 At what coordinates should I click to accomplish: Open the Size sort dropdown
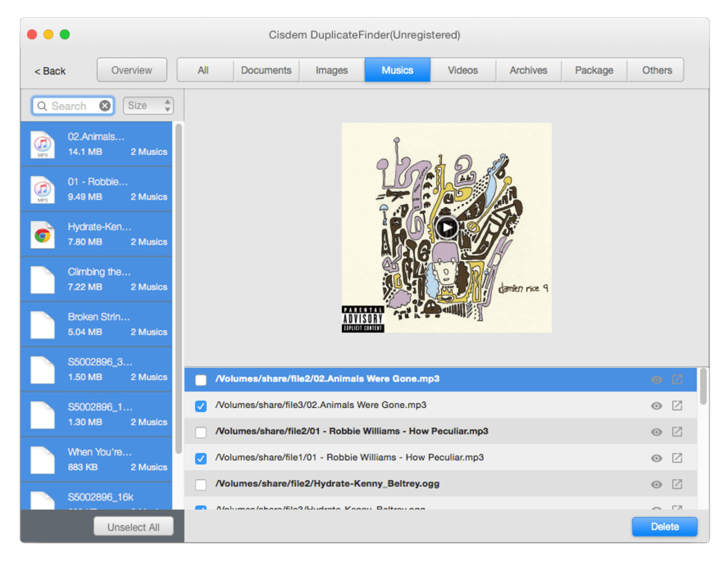148,106
